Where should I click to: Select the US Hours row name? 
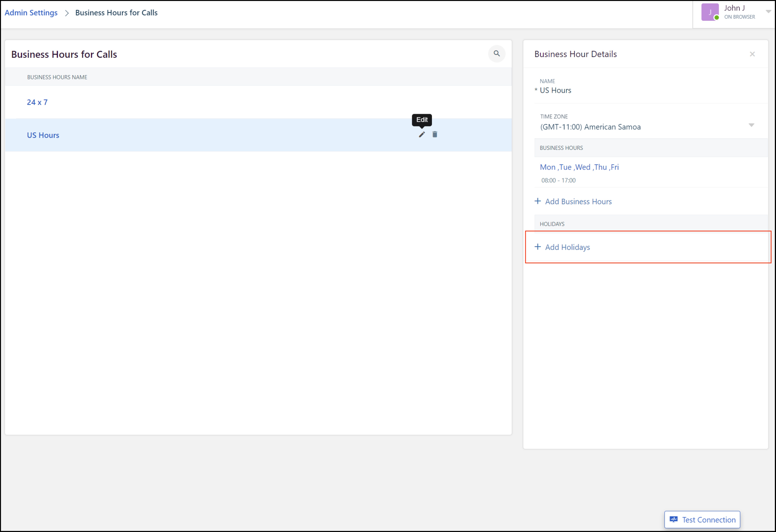43,135
